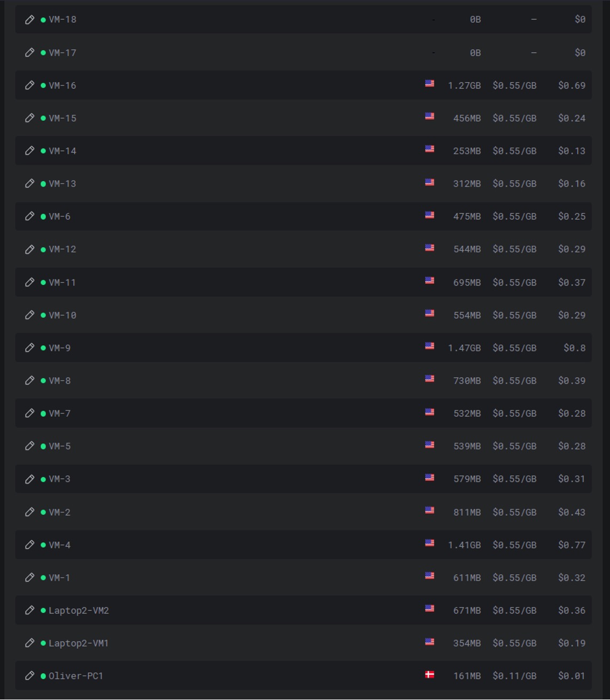The image size is (610, 700).
Task: Select the VM-12 device name
Action: (62, 250)
